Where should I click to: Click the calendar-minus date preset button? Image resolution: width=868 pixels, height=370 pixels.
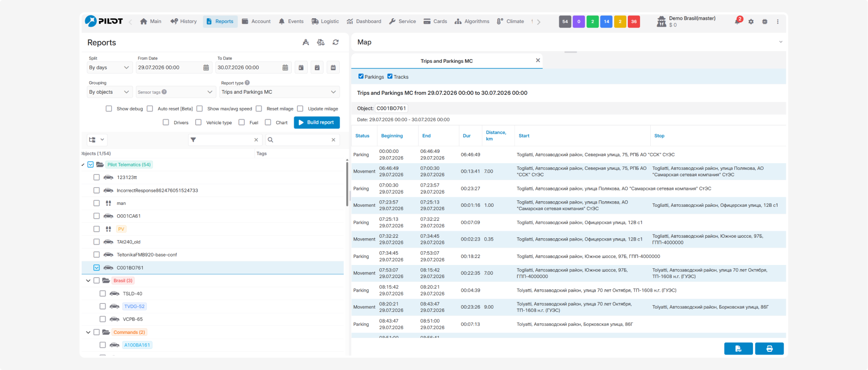[x=333, y=68]
